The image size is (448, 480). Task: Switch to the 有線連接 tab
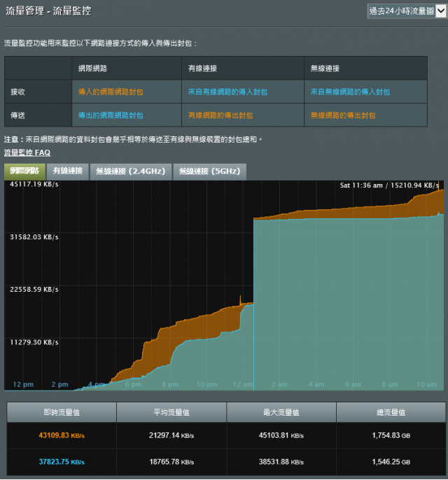click(68, 171)
